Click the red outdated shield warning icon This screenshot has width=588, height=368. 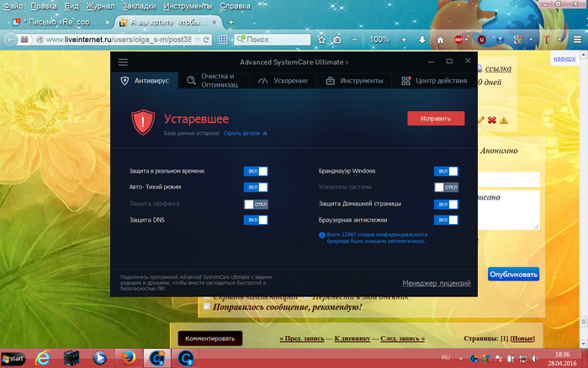[x=143, y=122]
